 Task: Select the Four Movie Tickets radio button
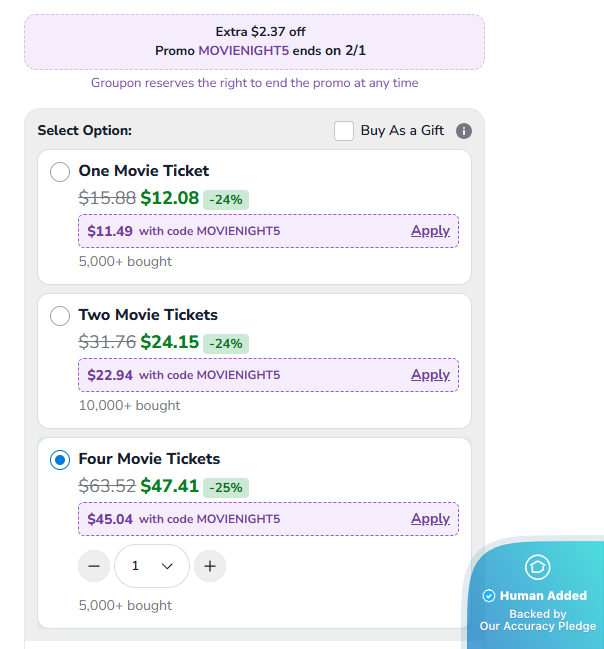(60, 459)
